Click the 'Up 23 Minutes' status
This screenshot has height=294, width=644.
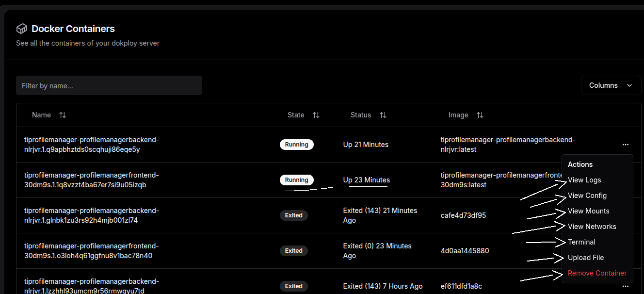point(367,180)
